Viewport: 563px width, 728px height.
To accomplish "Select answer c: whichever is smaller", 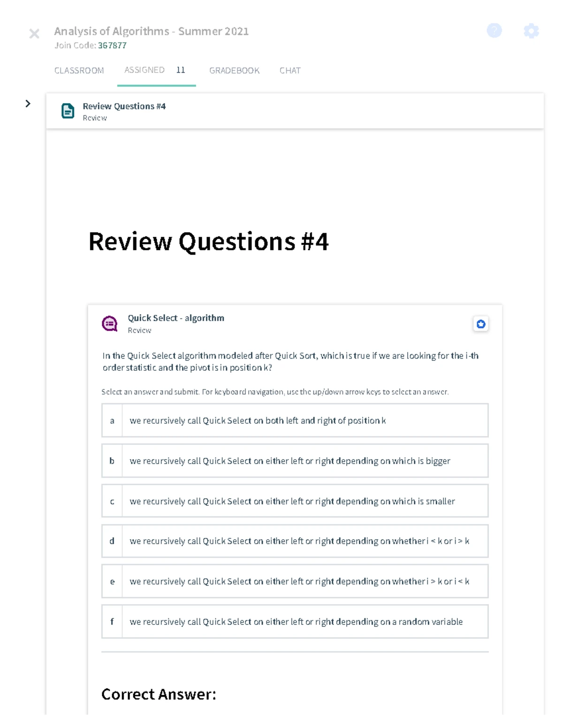I will coord(295,501).
